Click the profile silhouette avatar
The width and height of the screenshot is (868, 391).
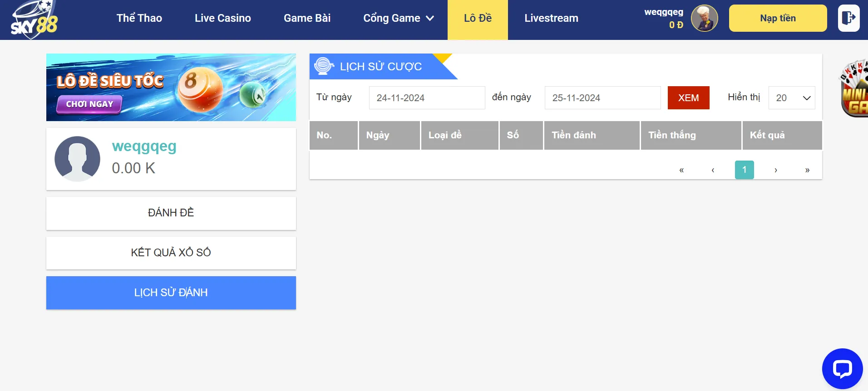click(x=78, y=159)
